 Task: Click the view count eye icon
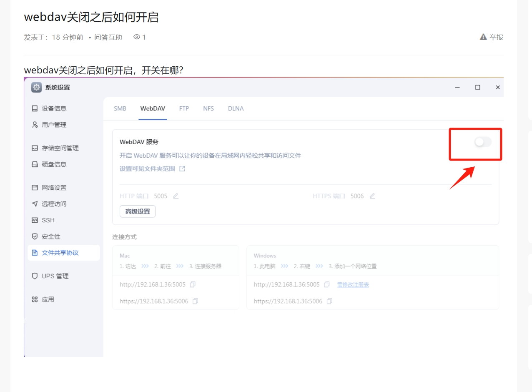136,37
